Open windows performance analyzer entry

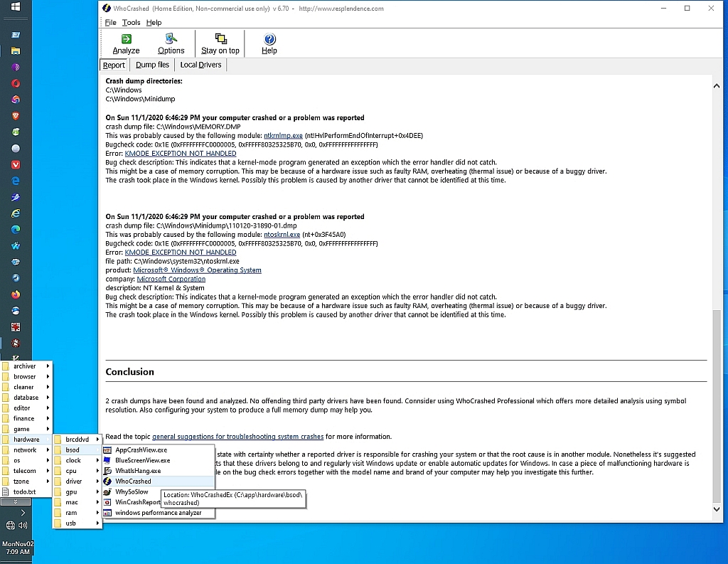[159, 513]
